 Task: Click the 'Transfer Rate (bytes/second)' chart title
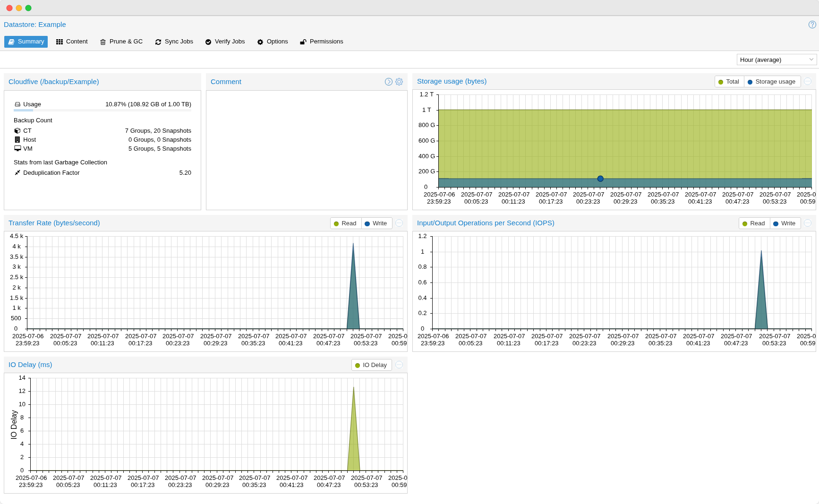(54, 223)
